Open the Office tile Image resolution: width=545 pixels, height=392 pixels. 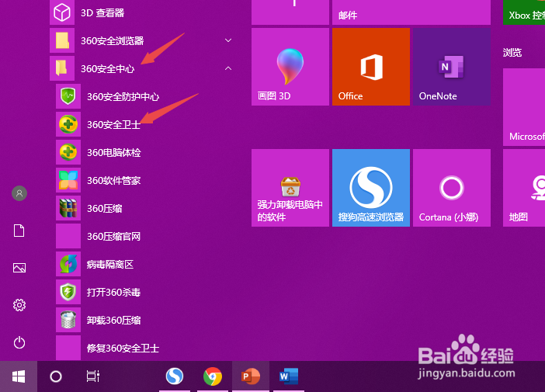pyautogui.click(x=371, y=67)
